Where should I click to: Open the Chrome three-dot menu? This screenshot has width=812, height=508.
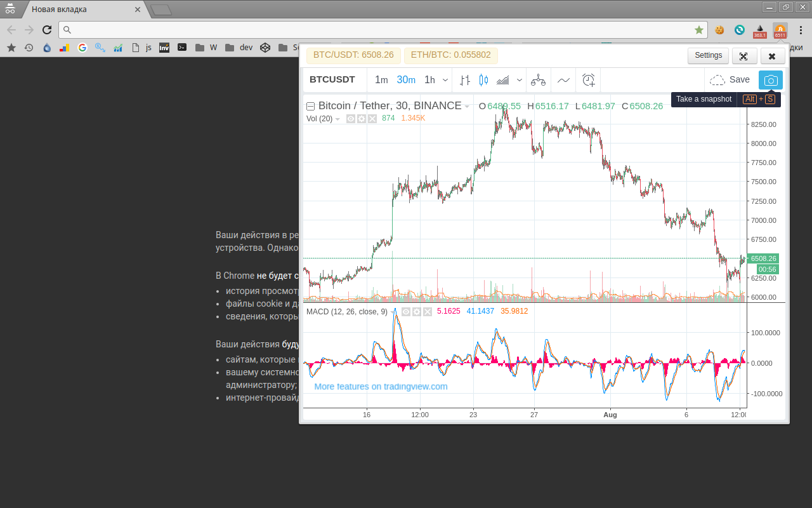coord(801,30)
